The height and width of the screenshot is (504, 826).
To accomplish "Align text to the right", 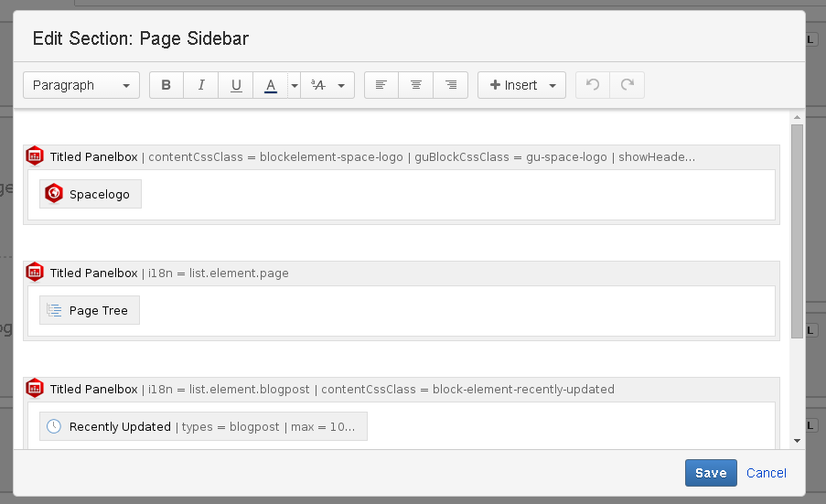I will 451,85.
